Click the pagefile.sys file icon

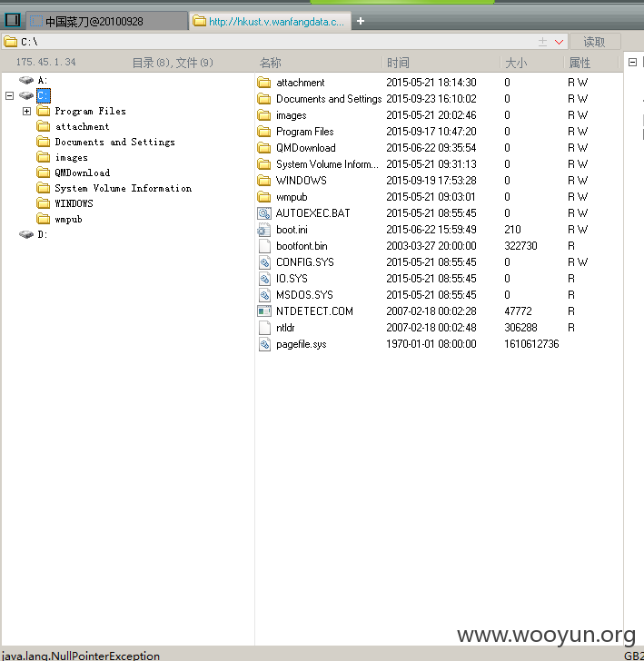click(264, 344)
